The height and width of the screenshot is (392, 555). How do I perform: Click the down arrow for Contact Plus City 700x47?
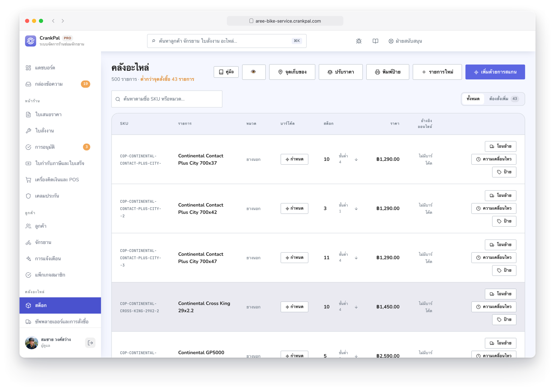[356, 258]
